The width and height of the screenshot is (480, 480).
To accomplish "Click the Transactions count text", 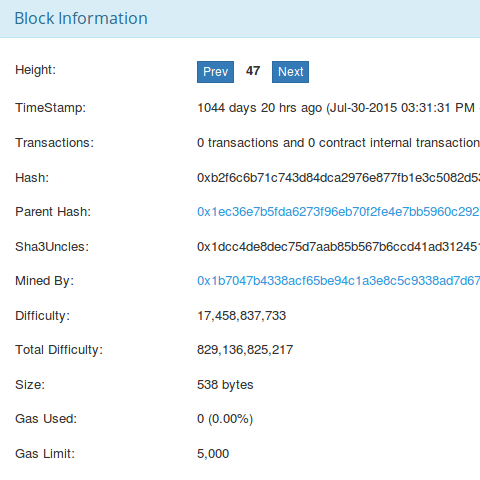I will tap(338, 143).
